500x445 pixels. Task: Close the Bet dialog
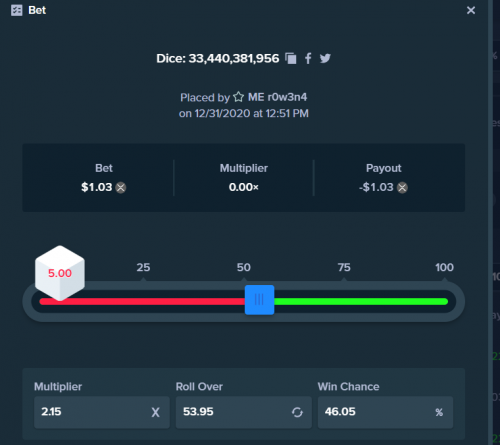click(x=471, y=10)
